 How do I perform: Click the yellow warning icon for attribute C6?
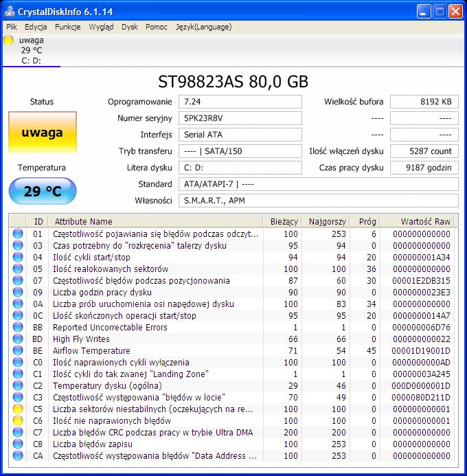(18, 421)
